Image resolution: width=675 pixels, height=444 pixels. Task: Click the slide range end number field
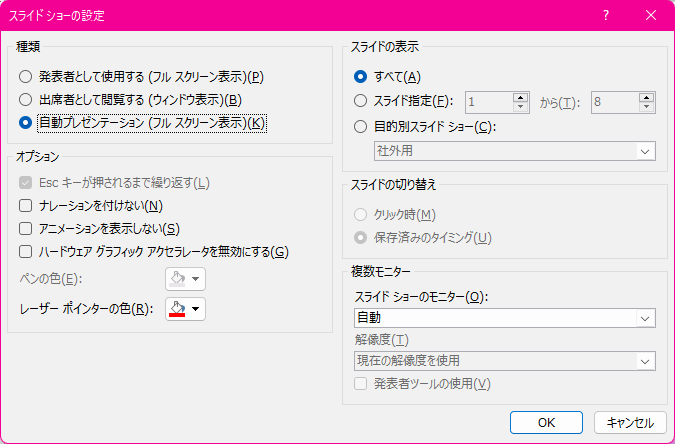614,101
